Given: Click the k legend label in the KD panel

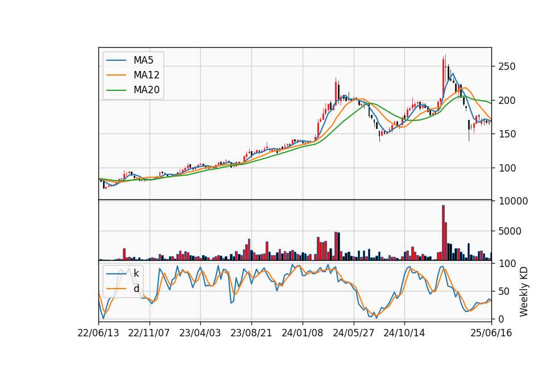Looking at the screenshot, I should pos(136,273).
